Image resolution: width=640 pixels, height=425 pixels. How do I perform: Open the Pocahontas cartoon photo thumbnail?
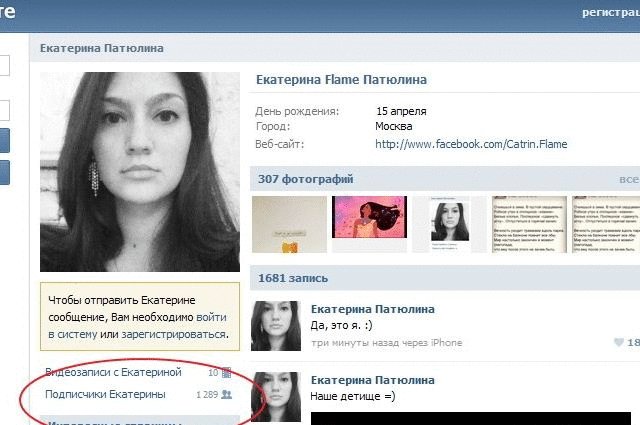point(369,217)
